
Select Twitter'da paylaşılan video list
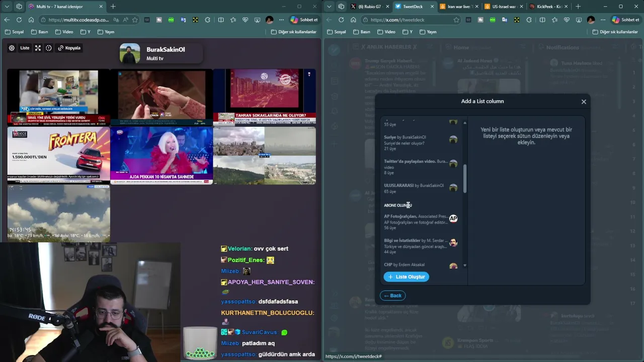pyautogui.click(x=420, y=167)
